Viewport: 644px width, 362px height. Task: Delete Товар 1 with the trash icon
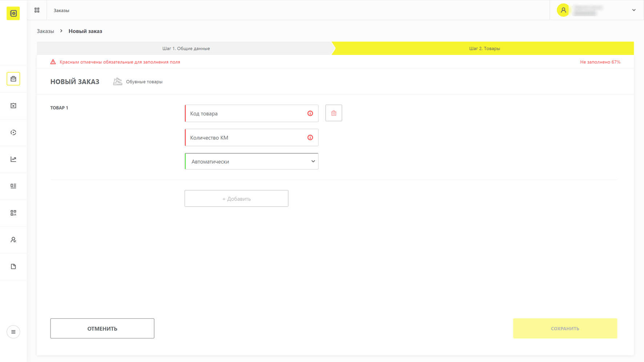[x=334, y=113]
